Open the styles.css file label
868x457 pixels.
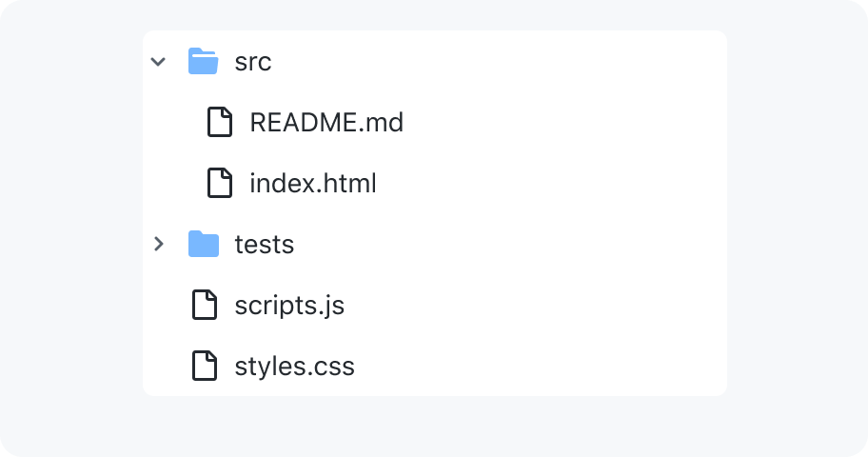coord(294,367)
